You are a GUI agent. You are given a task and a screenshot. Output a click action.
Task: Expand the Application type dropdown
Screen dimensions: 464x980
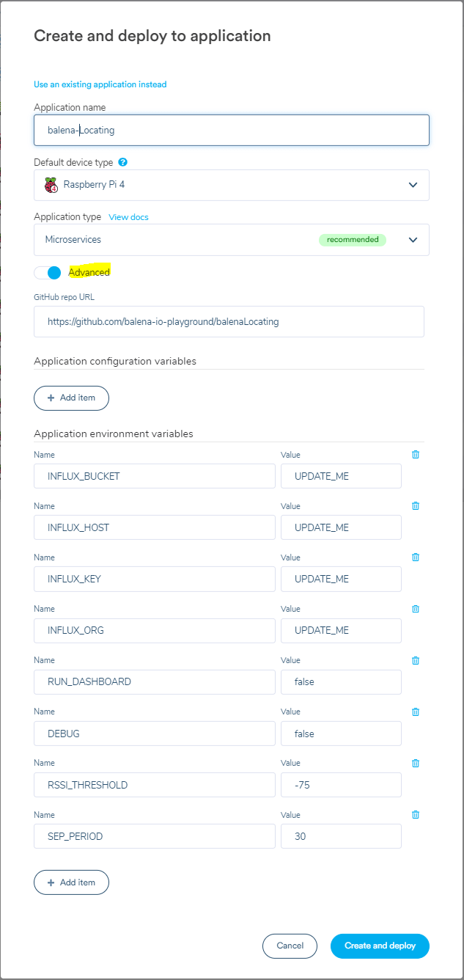click(x=231, y=240)
